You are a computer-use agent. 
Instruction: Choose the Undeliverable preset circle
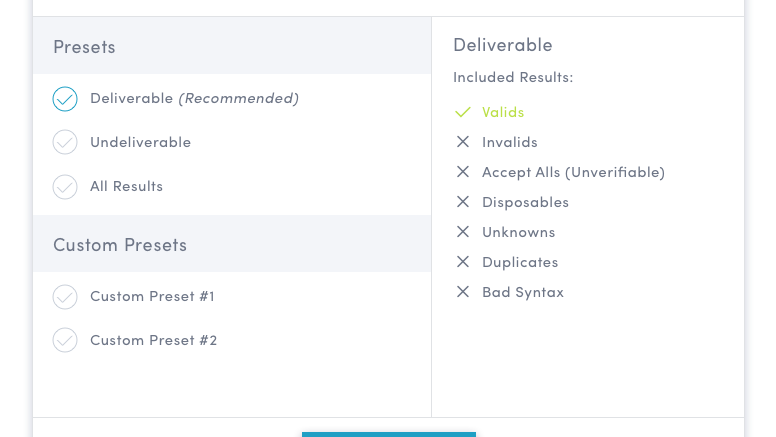tap(65, 143)
